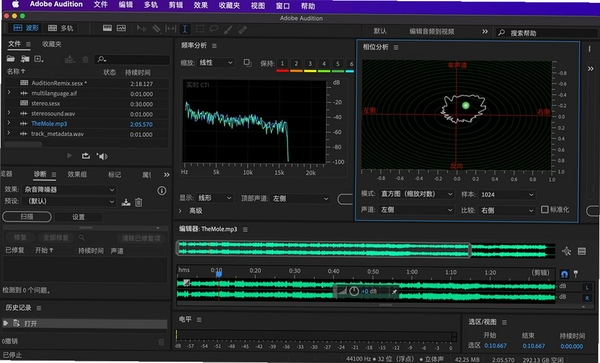The image size is (600, 363).
Task: Adjust the +0 dB volume knob
Action: pyautogui.click(x=354, y=291)
